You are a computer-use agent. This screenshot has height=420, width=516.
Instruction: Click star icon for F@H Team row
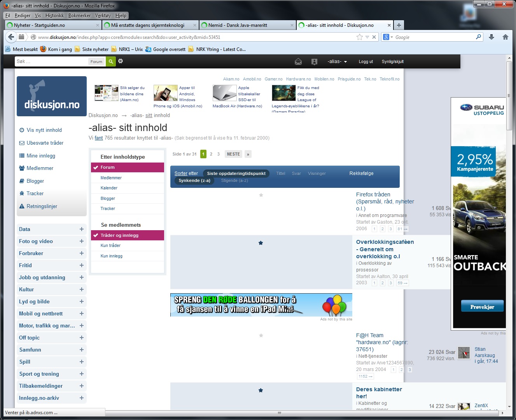click(261, 335)
